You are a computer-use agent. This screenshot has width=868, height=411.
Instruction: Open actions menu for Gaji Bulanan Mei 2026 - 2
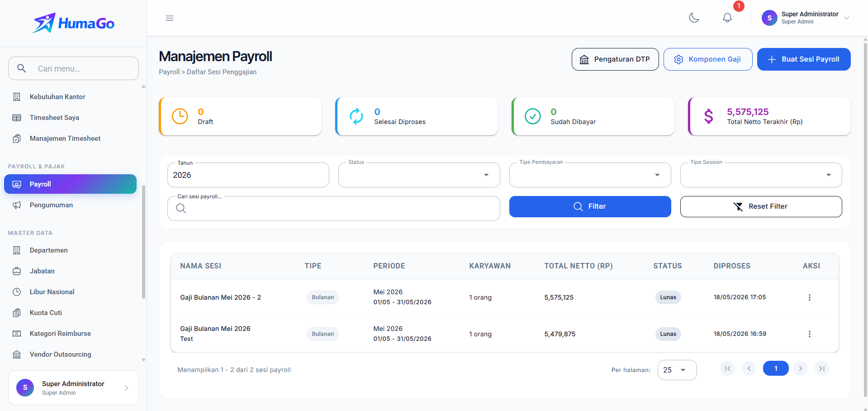(810, 297)
